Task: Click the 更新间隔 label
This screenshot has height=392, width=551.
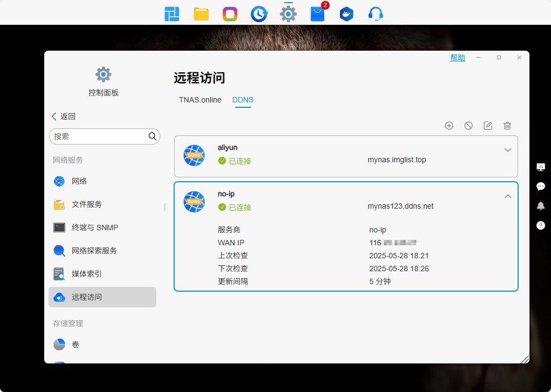Action: (232, 281)
